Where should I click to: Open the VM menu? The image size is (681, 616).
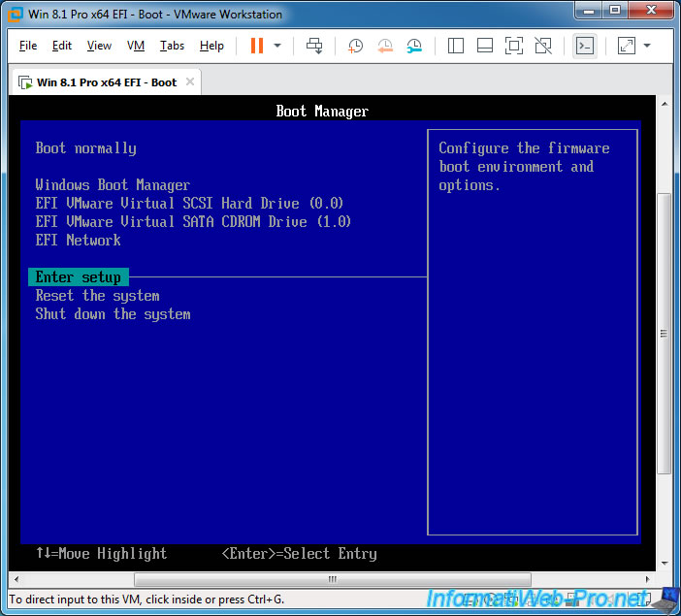click(136, 46)
